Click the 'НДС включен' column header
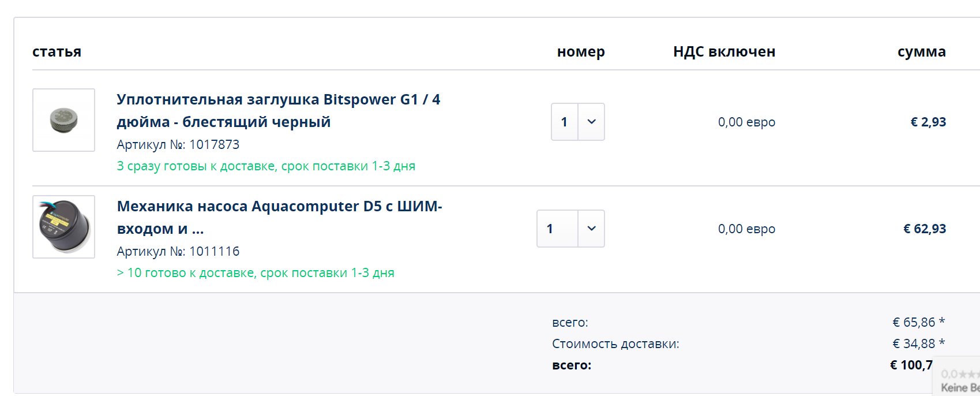 tap(724, 51)
